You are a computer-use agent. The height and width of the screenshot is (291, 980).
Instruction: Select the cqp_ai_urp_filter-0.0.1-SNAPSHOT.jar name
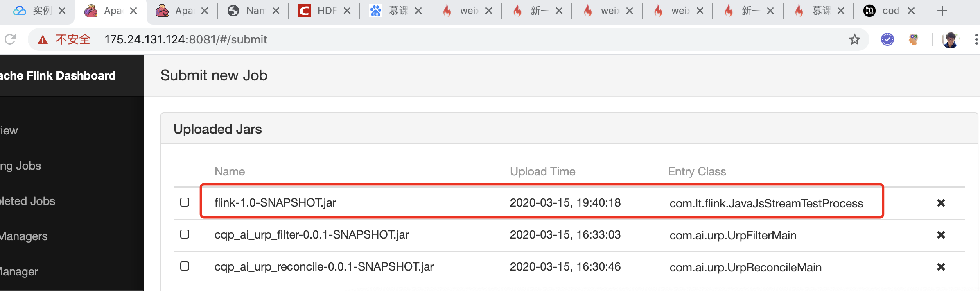(x=312, y=234)
